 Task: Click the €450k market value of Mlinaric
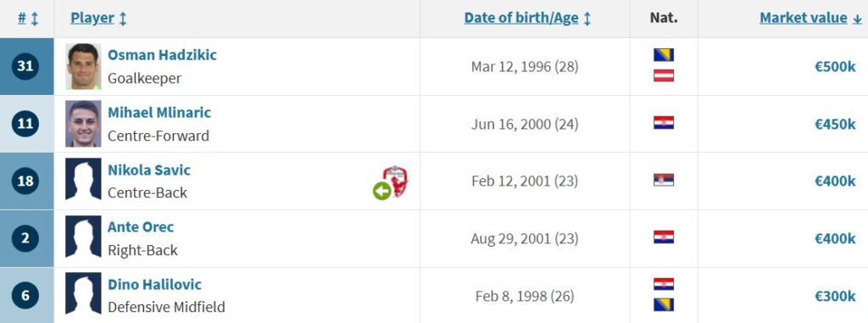[835, 124]
